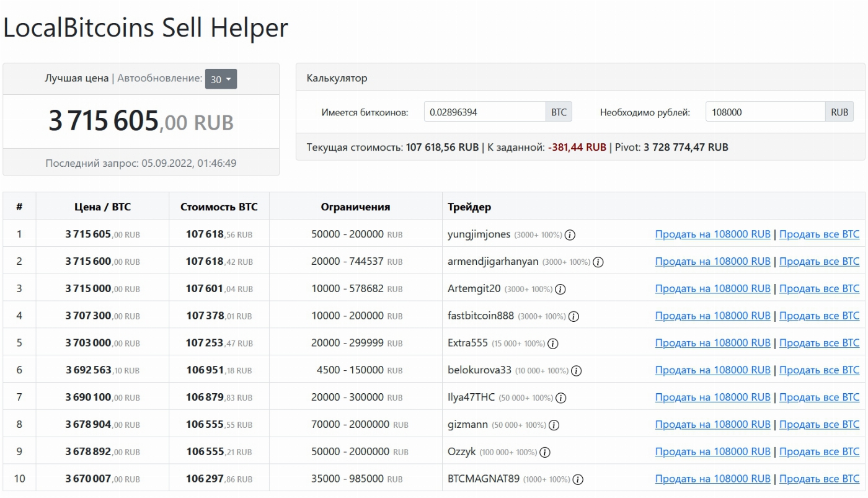Sell all BTC to Ozzyk
This screenshot has width=868, height=498.
click(x=820, y=451)
